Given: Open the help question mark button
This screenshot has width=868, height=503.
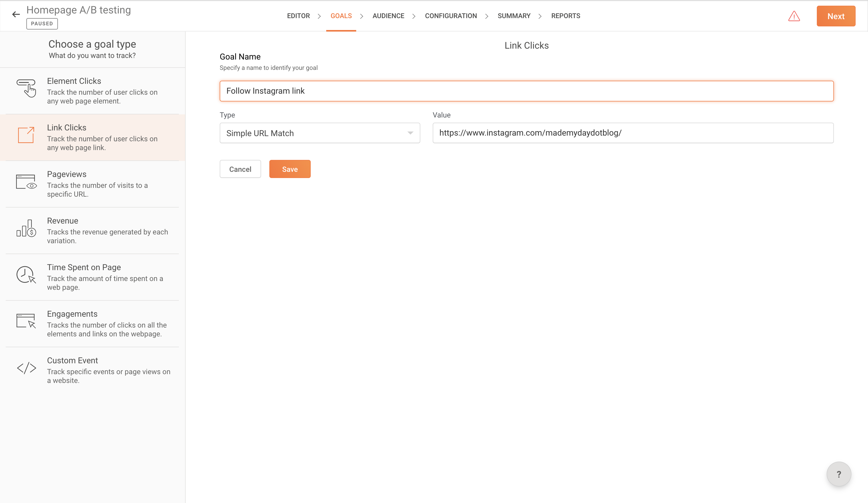Looking at the screenshot, I should coord(839,474).
